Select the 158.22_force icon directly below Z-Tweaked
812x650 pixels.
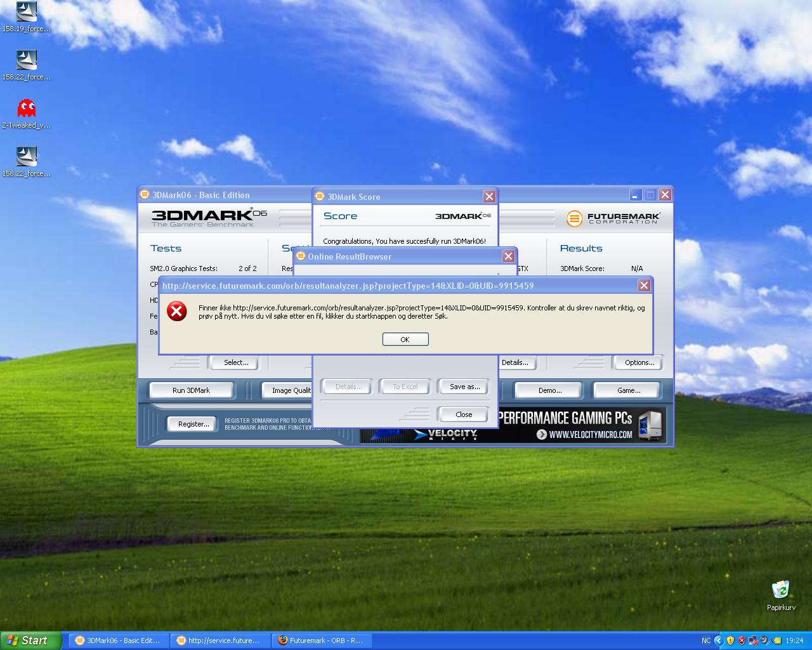[26, 161]
